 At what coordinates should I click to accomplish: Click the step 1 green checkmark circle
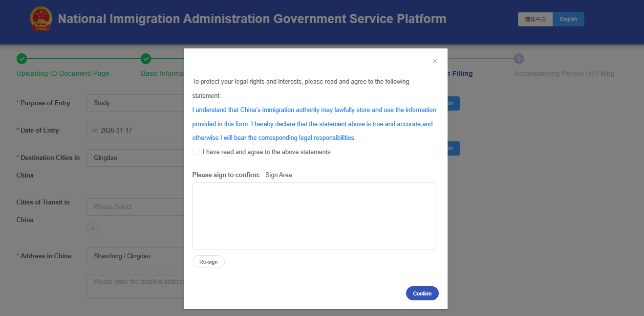[21, 59]
